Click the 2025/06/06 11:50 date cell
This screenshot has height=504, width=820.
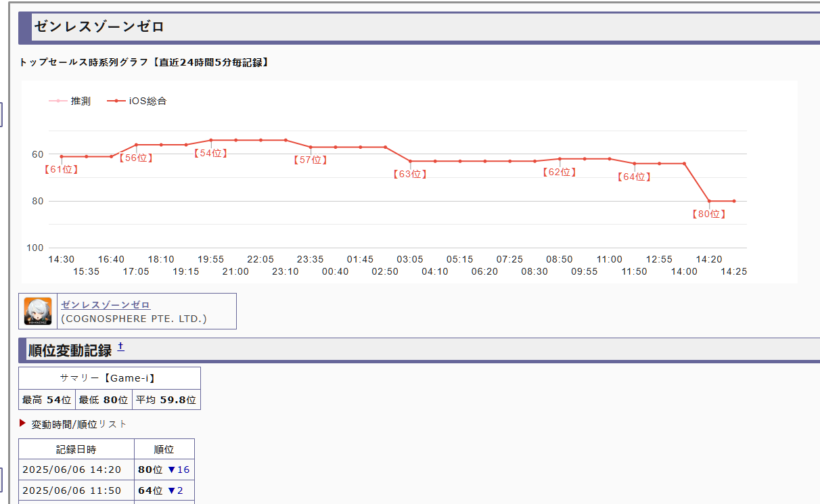(x=76, y=490)
